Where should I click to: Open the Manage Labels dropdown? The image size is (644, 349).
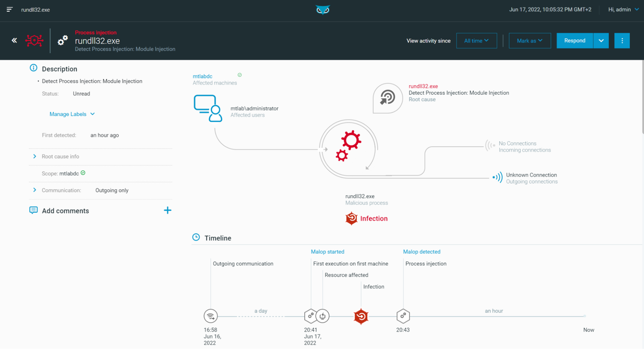click(x=72, y=114)
